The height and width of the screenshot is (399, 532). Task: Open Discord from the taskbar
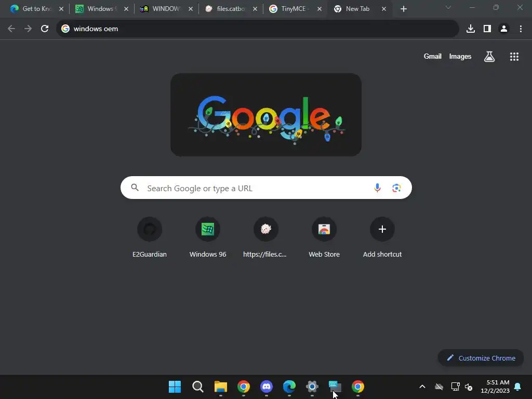click(x=267, y=387)
